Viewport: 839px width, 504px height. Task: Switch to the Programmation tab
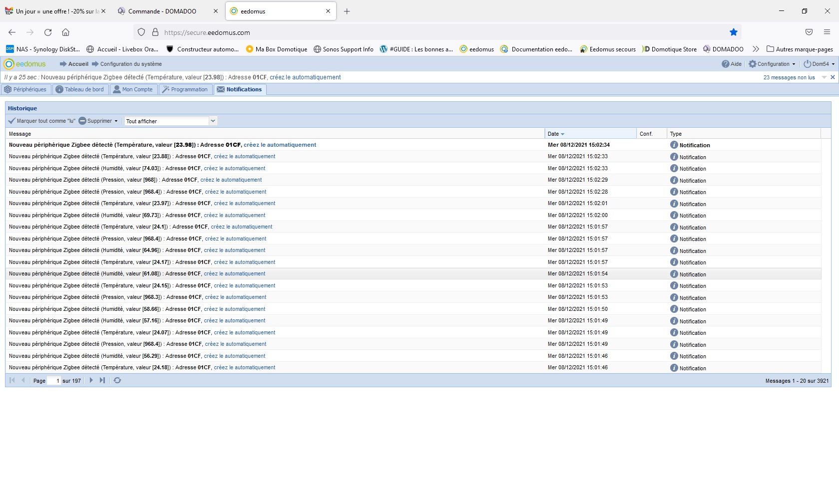[185, 89]
